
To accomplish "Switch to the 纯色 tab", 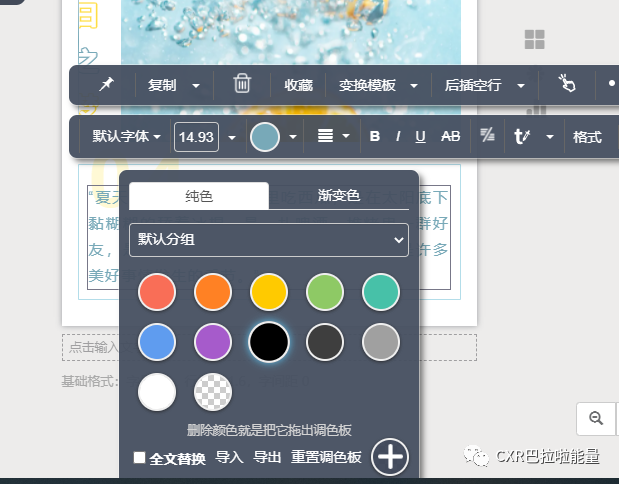I will click(x=199, y=196).
